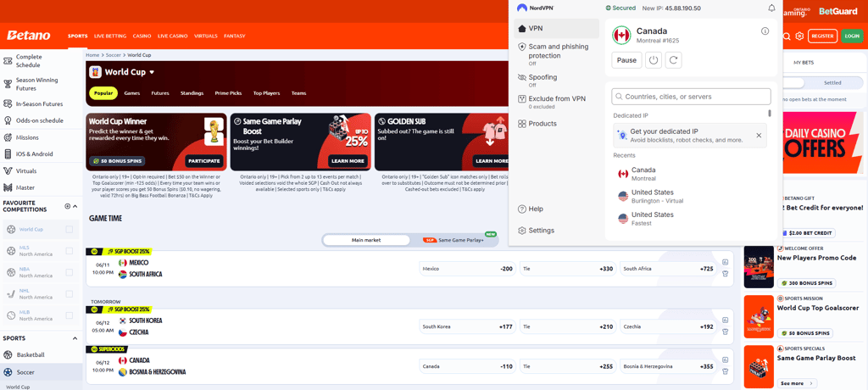
Task: Select the Top Players tab
Action: click(x=266, y=93)
